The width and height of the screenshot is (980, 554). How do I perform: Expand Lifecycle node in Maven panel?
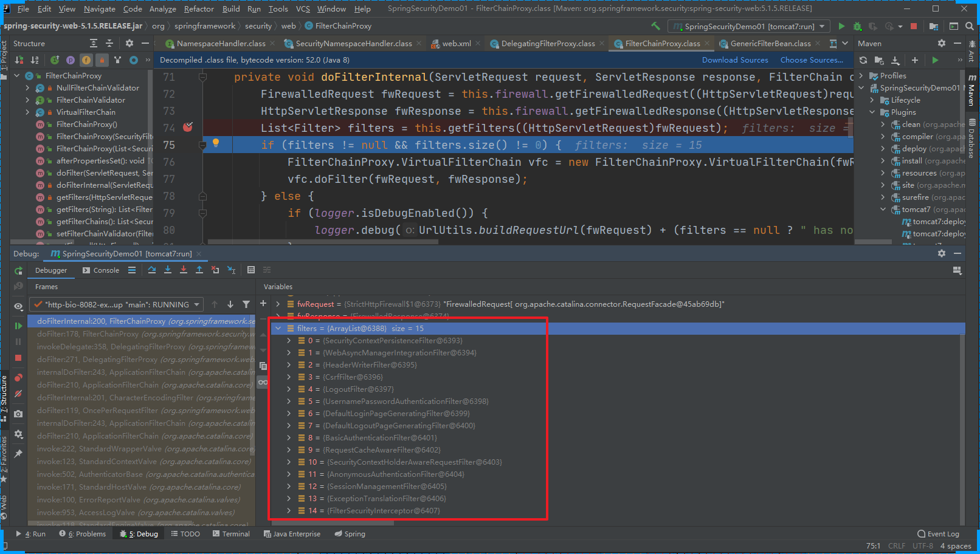point(872,100)
